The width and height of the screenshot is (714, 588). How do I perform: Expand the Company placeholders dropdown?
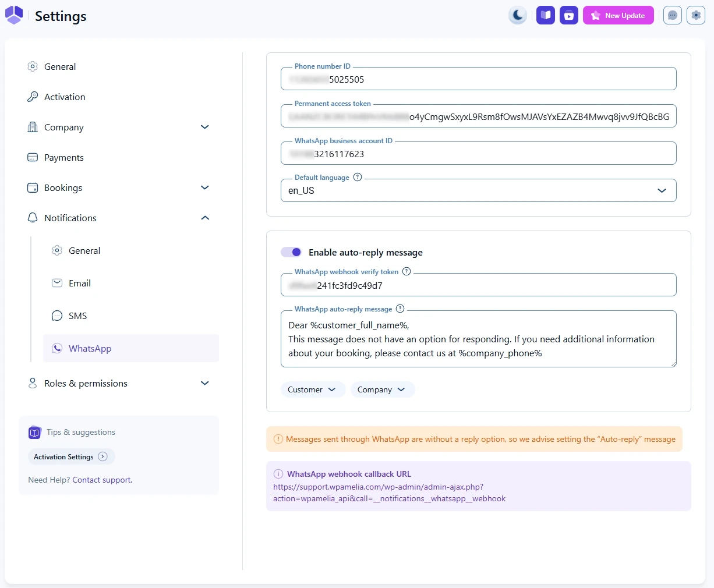(382, 389)
